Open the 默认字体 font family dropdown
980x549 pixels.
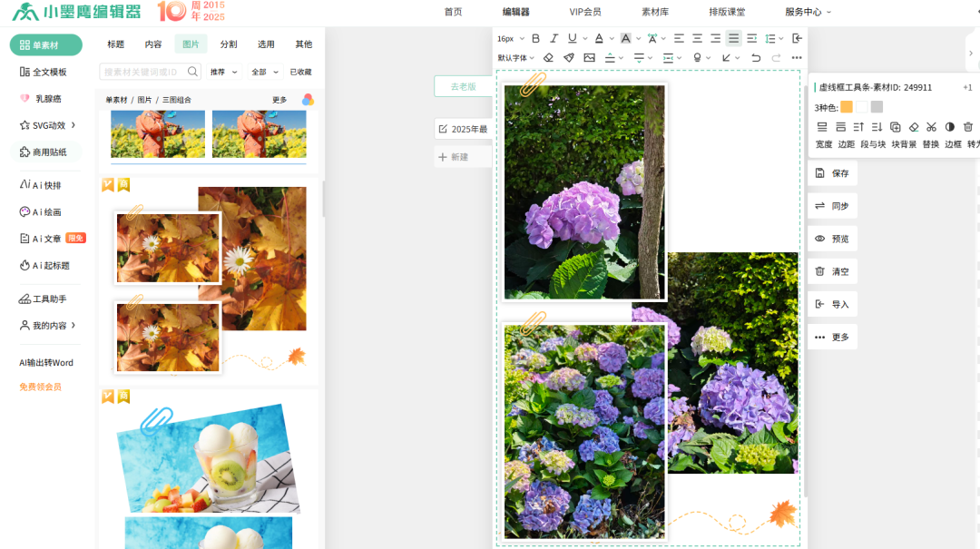click(x=515, y=58)
